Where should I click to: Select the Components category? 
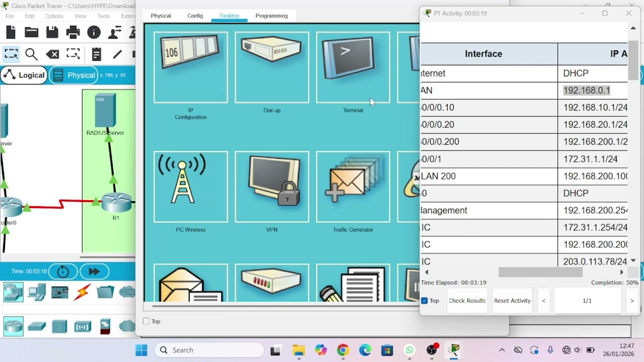pos(60,292)
